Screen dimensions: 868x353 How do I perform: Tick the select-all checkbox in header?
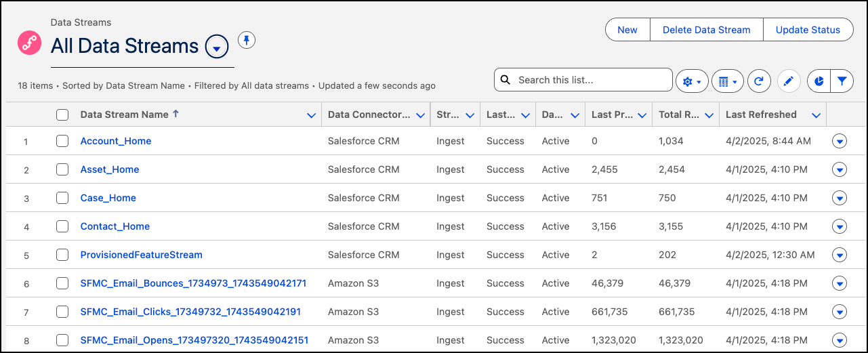pos(62,115)
